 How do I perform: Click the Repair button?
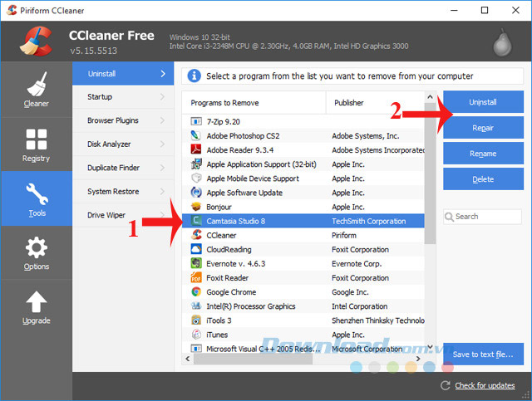pyautogui.click(x=483, y=128)
